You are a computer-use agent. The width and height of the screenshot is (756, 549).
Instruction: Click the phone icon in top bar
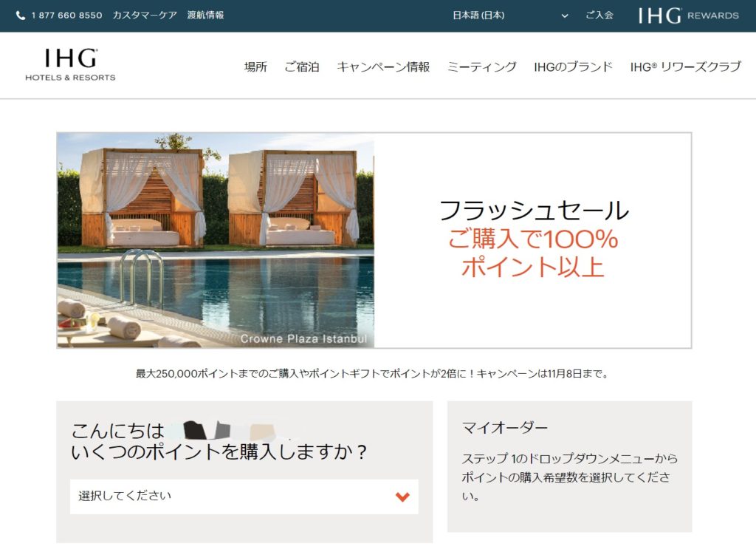[x=20, y=16]
